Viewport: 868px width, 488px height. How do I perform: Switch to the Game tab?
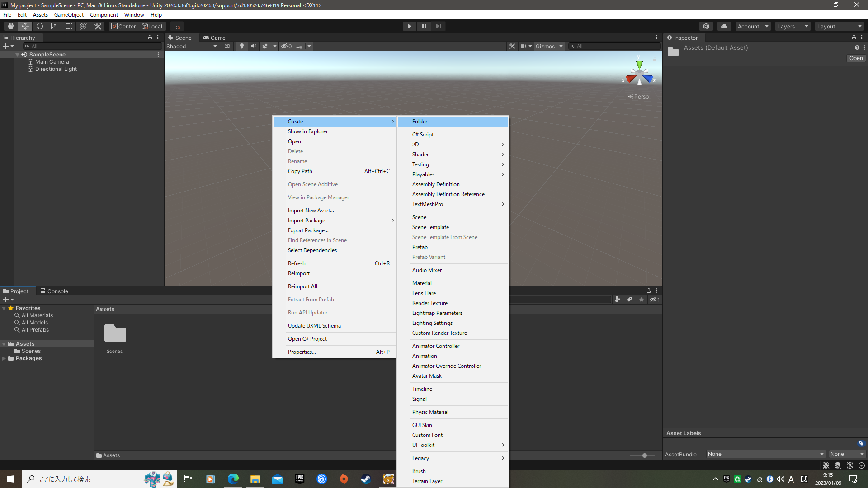[214, 38]
